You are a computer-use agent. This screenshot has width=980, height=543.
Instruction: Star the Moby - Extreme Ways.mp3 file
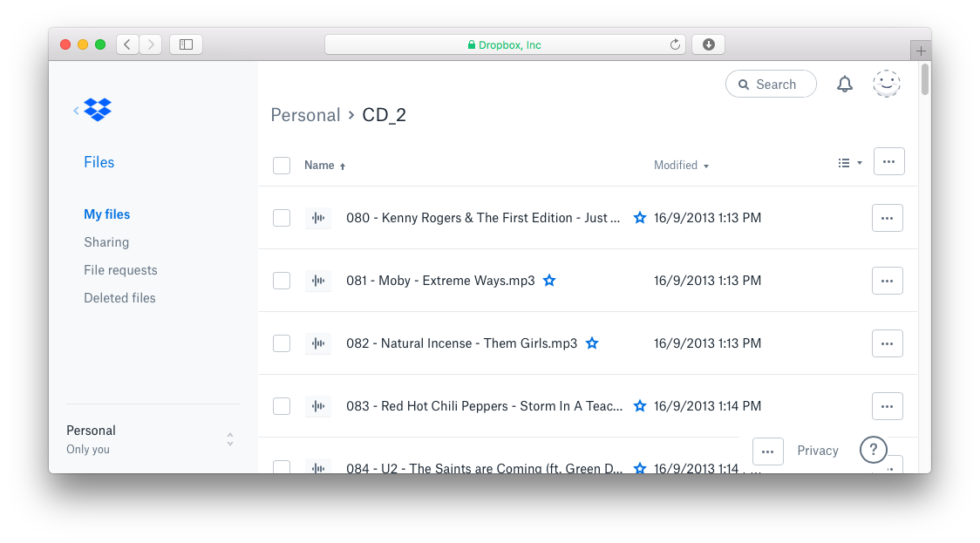coord(549,281)
